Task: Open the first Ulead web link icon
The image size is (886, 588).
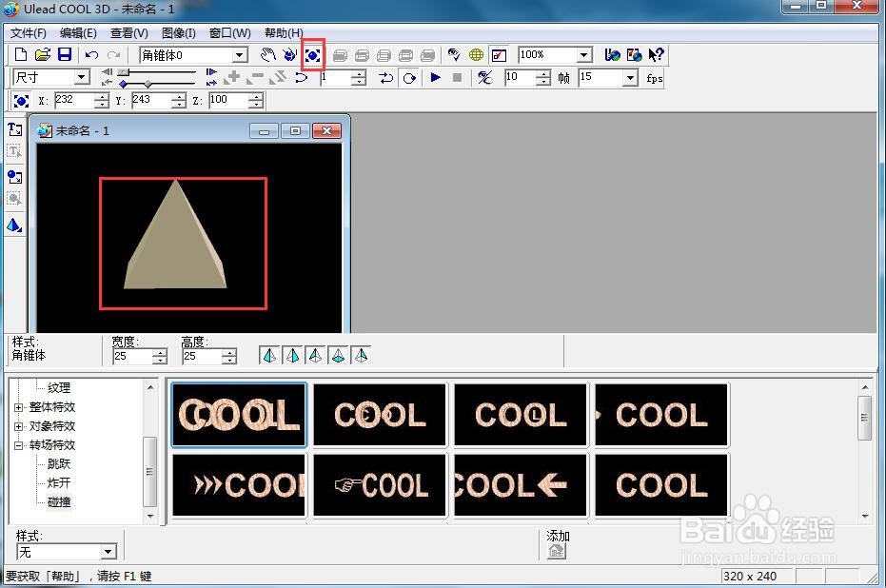Action: point(612,55)
